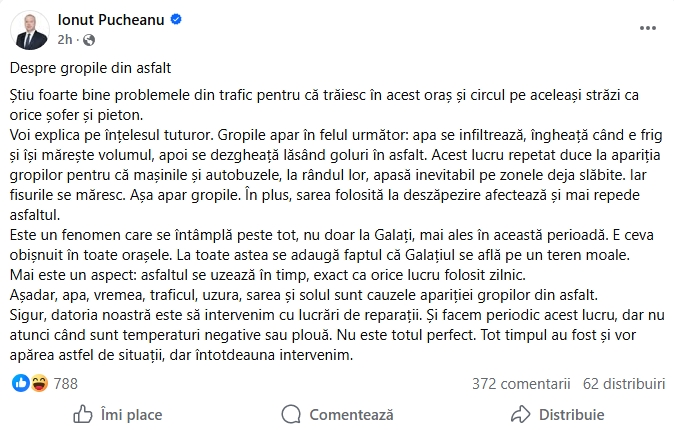Click the globe public audience icon

89,41
